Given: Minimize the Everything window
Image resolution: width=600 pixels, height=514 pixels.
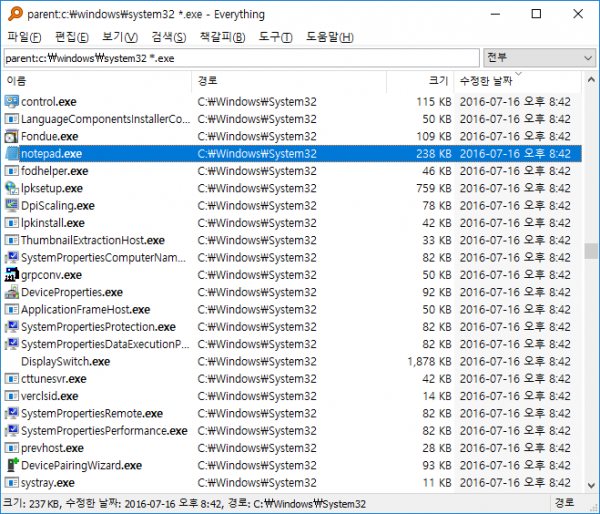Looking at the screenshot, I should 496,14.
